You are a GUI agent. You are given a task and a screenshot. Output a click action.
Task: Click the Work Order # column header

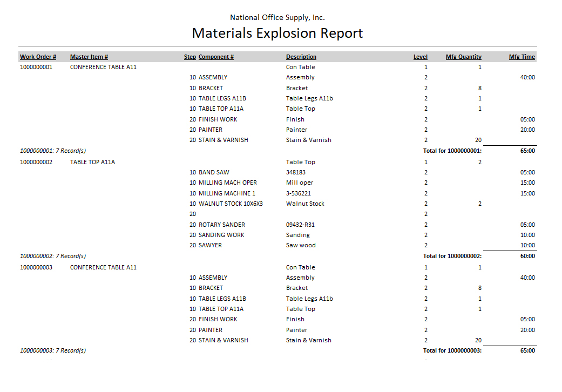38,57
